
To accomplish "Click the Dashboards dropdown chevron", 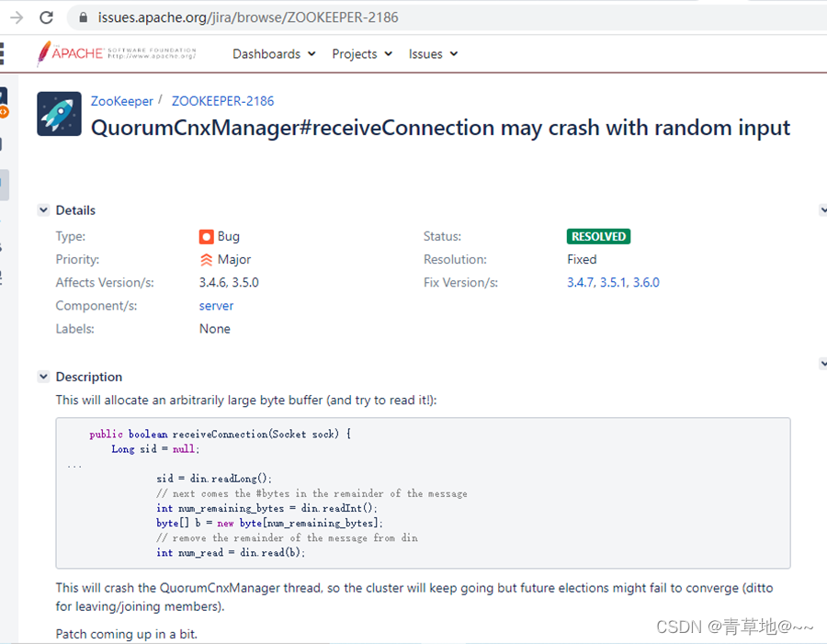I will (312, 54).
